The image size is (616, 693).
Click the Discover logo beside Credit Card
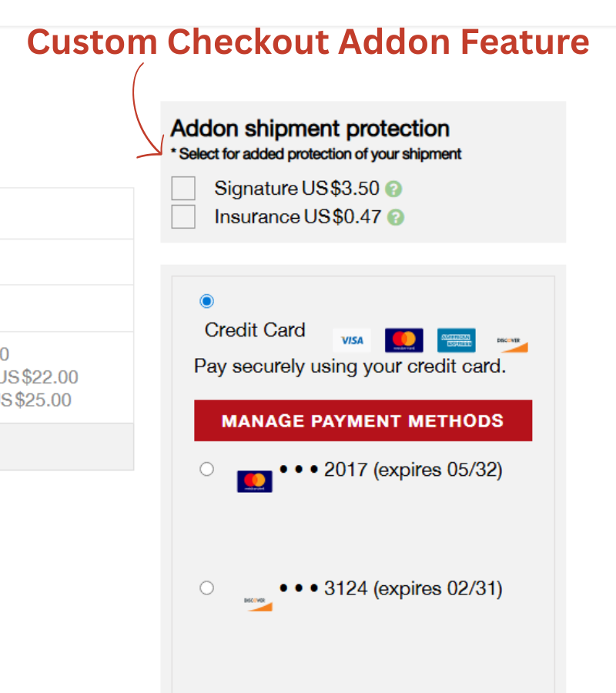511,343
